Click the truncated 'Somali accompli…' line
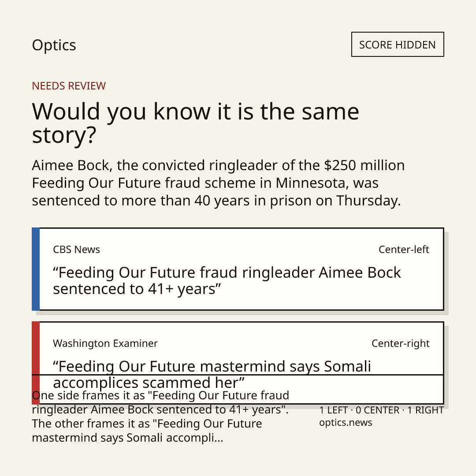This screenshot has width=476, height=476. tap(127, 438)
